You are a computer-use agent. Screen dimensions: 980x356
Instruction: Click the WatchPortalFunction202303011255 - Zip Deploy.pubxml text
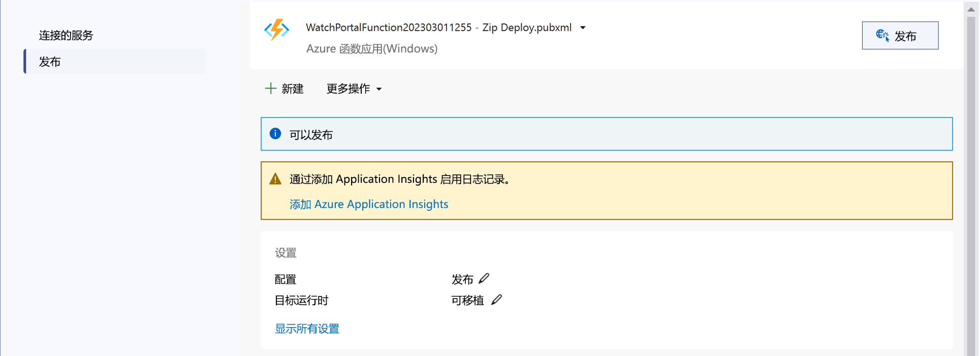pos(439,27)
